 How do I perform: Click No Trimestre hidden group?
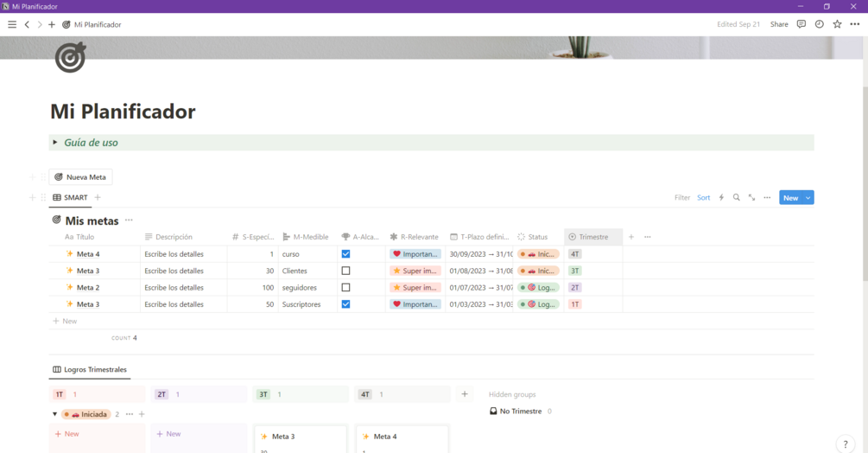(x=520, y=412)
